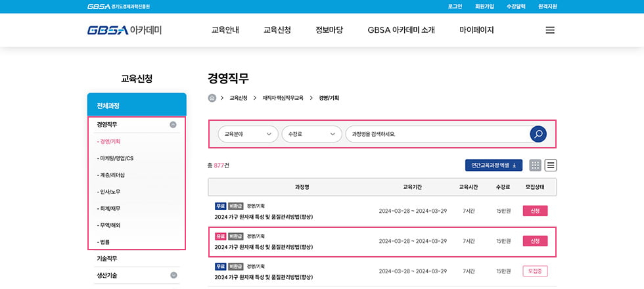Click 경영/기획 breadcrumb item
The height and width of the screenshot is (289, 644).
pyautogui.click(x=329, y=98)
